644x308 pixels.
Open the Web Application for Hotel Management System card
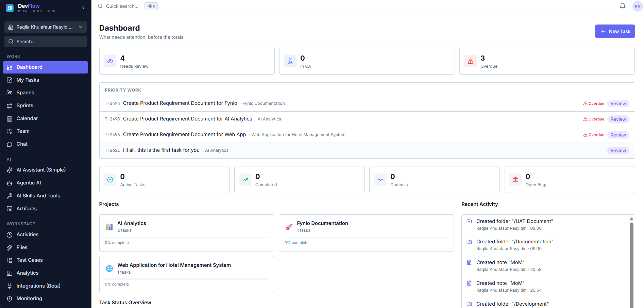pyautogui.click(x=187, y=274)
